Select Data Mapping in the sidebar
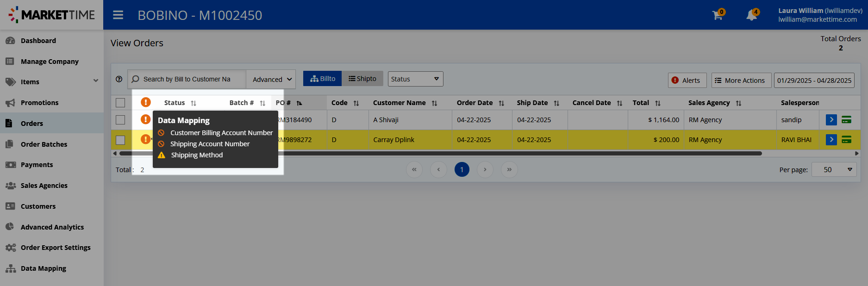 (44, 268)
